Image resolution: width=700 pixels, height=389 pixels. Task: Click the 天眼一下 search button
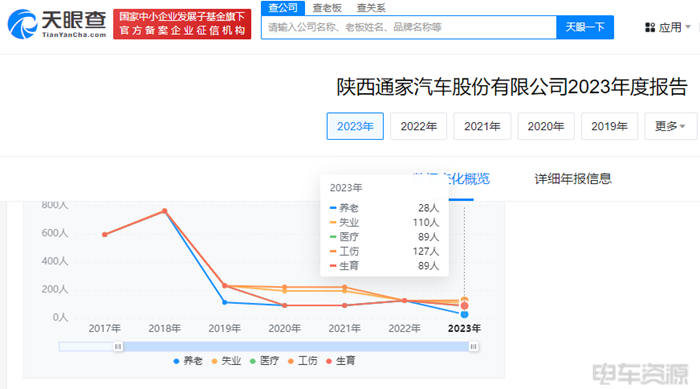point(585,27)
